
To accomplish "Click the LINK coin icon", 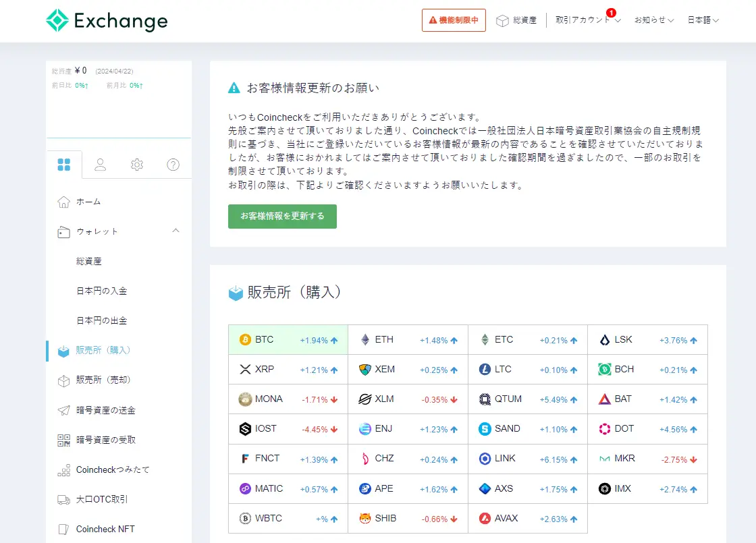I will (485, 459).
